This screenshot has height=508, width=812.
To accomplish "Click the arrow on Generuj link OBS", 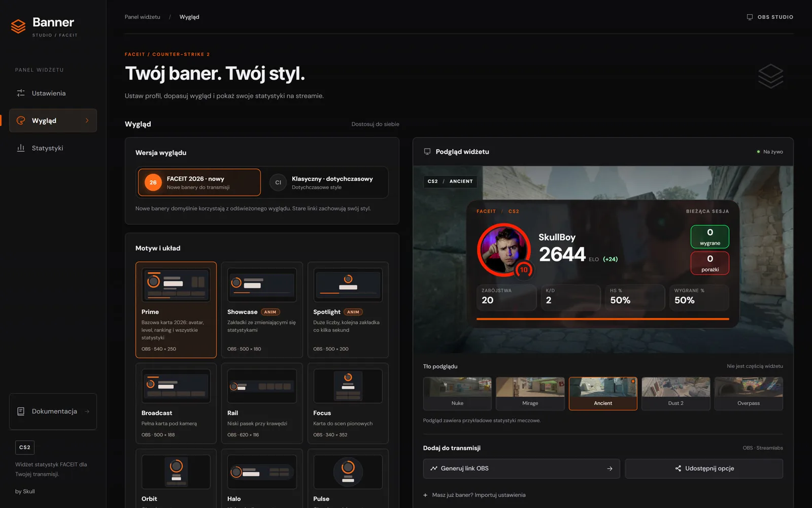I will tap(610, 468).
